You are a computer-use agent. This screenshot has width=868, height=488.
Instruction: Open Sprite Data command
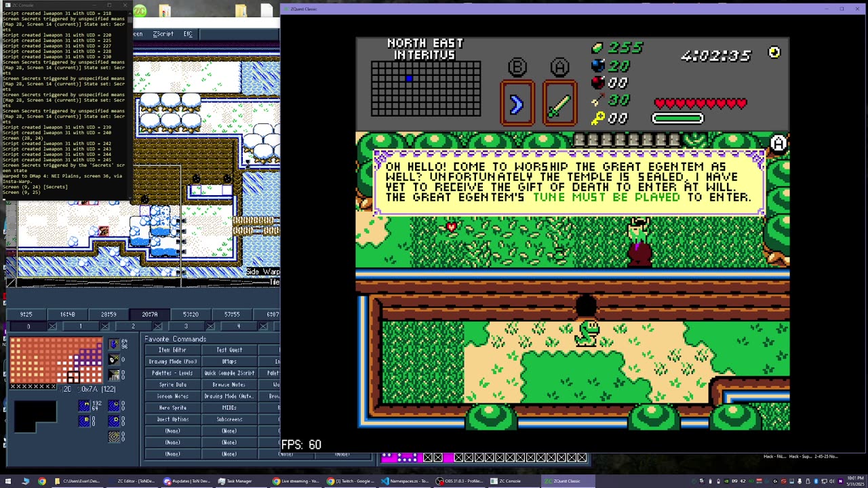(x=172, y=384)
